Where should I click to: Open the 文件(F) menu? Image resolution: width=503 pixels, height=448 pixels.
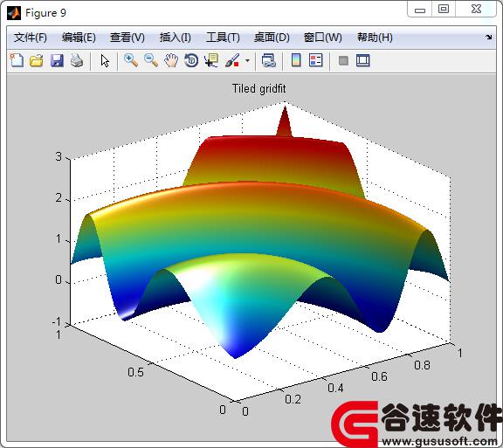[31, 38]
